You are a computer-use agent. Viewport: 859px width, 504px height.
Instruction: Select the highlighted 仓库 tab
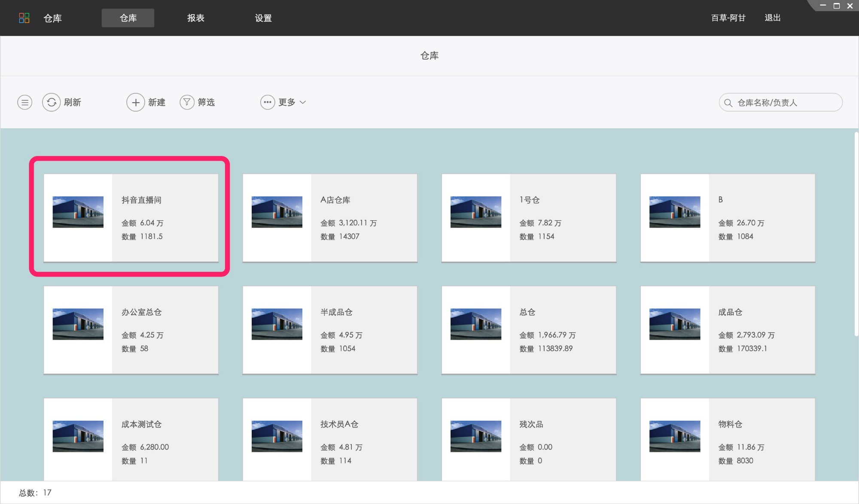tap(128, 18)
